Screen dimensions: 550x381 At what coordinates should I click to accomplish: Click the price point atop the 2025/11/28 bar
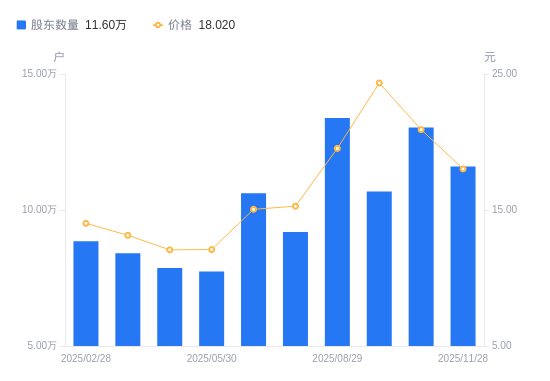coord(463,169)
